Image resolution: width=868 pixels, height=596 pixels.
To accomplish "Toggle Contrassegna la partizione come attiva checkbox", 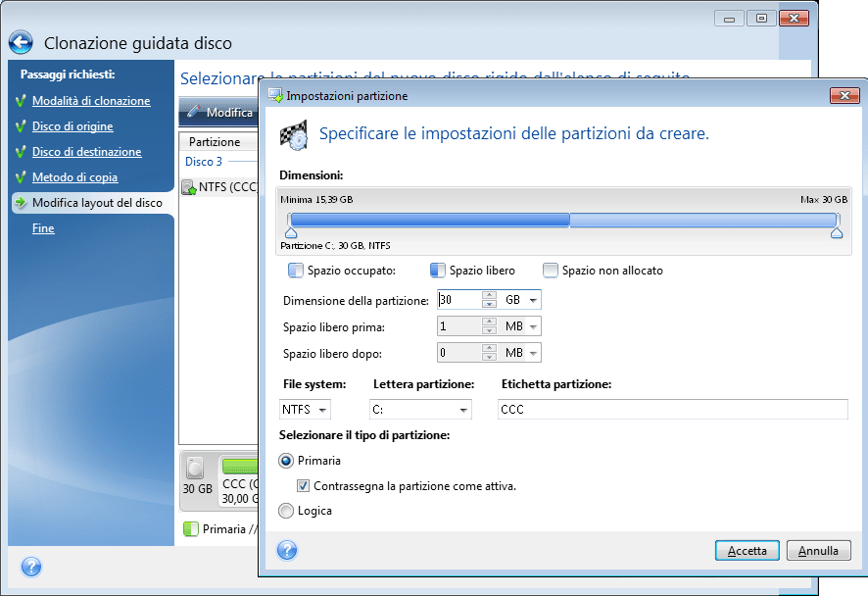I will [x=304, y=485].
